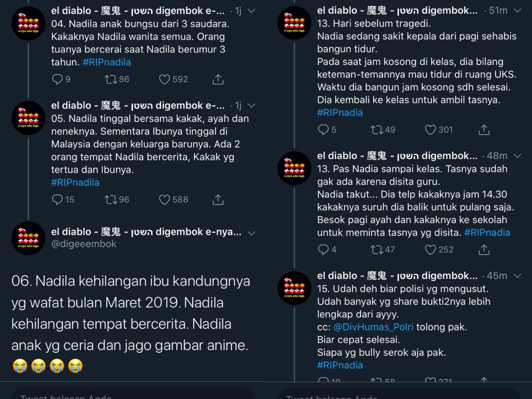Open chevron menu on 51m tweet
532x399 pixels.
pos(518,11)
